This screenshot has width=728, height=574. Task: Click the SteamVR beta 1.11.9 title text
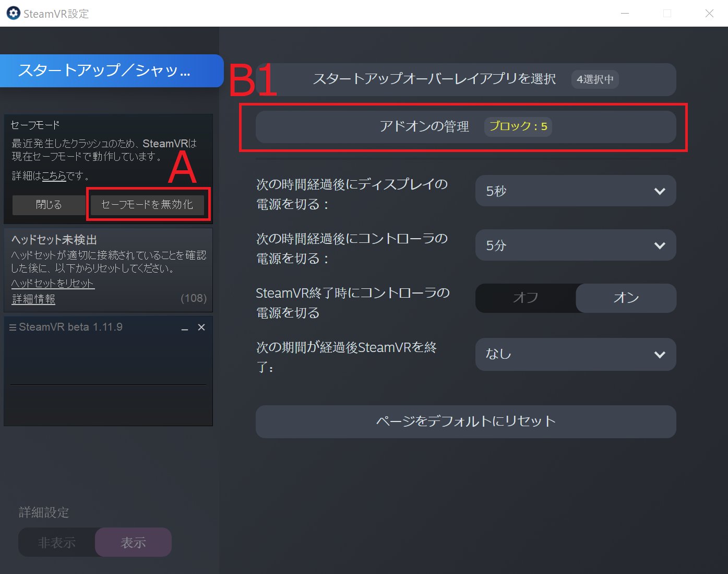click(x=70, y=327)
